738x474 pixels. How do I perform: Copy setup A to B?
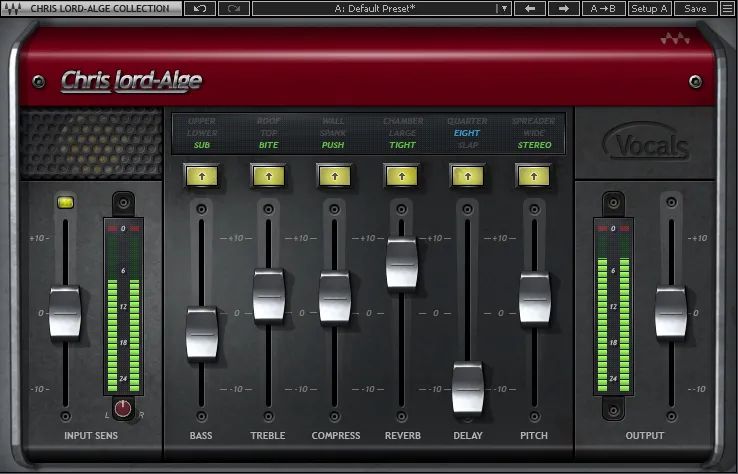tap(604, 8)
